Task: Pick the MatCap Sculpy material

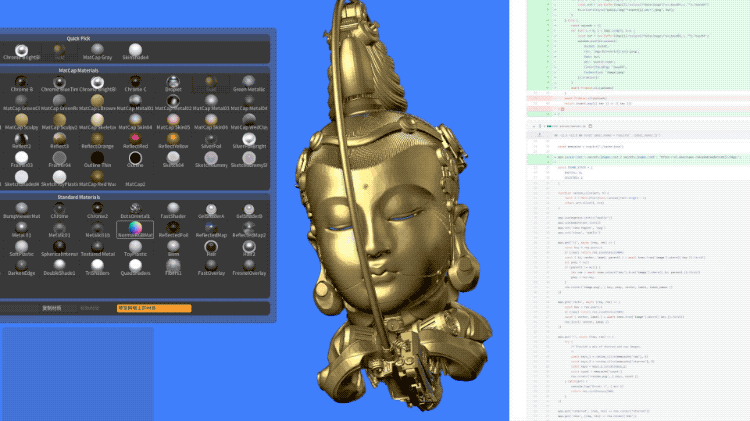Action: (21, 122)
